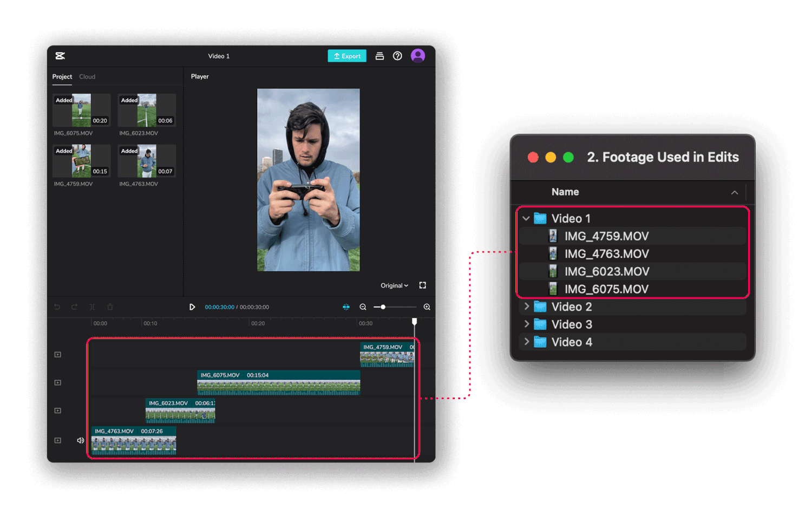
Task: Click the Zoom out icon for the timeline
Action: 363,307
